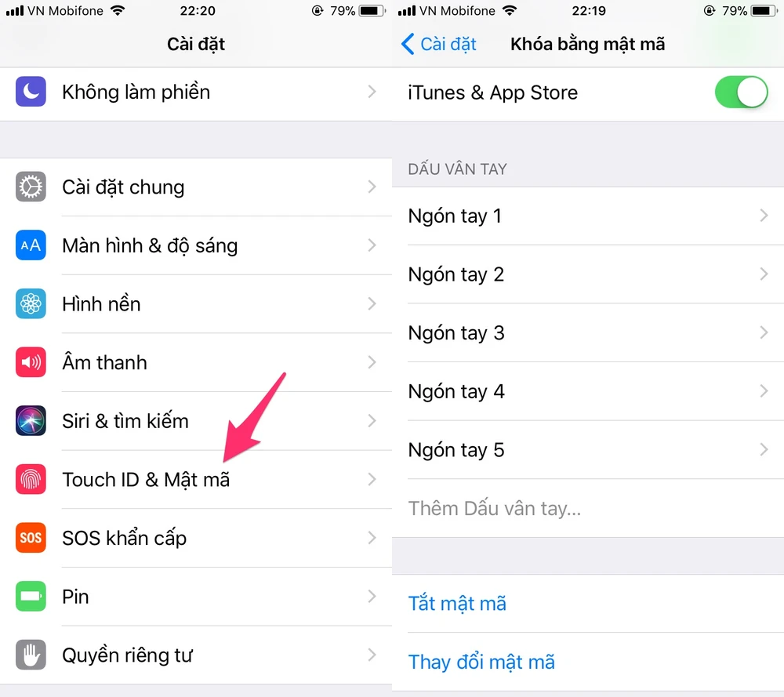Open Touch ID & Mật mã menu item
Screen dimensions: 784x697
[196, 480]
